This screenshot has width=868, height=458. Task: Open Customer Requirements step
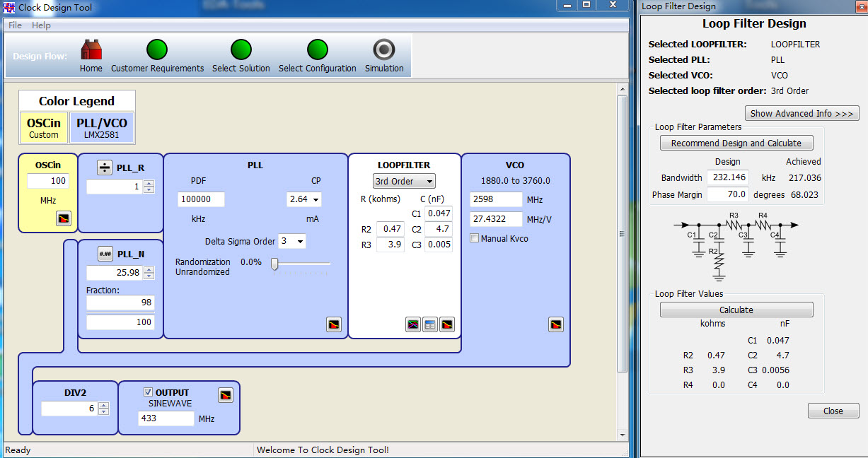(x=157, y=56)
